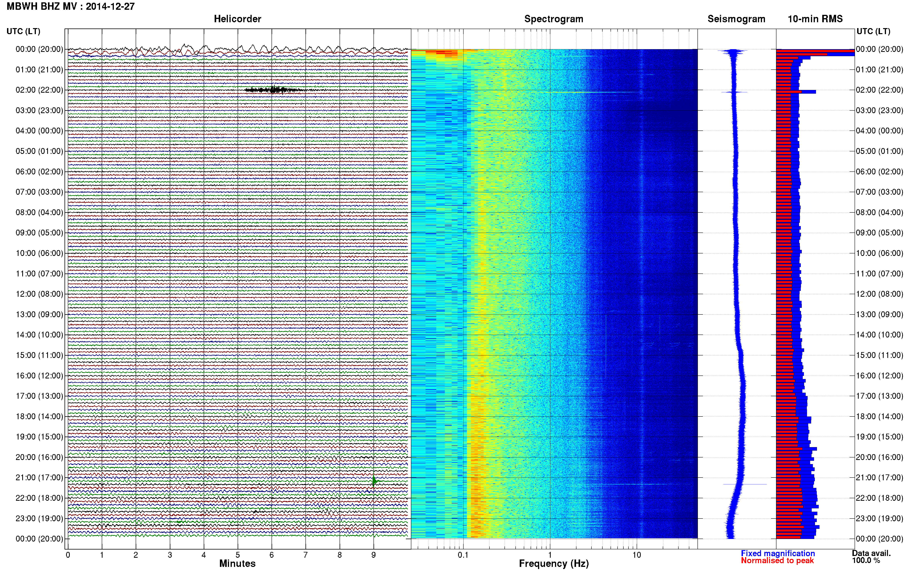Click minute tick '0' on helicorder axis
This screenshot has height=578, width=924.
(68, 555)
